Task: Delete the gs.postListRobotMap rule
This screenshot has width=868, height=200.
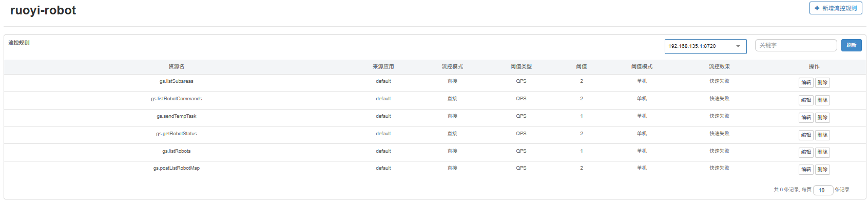Action: 822,170
